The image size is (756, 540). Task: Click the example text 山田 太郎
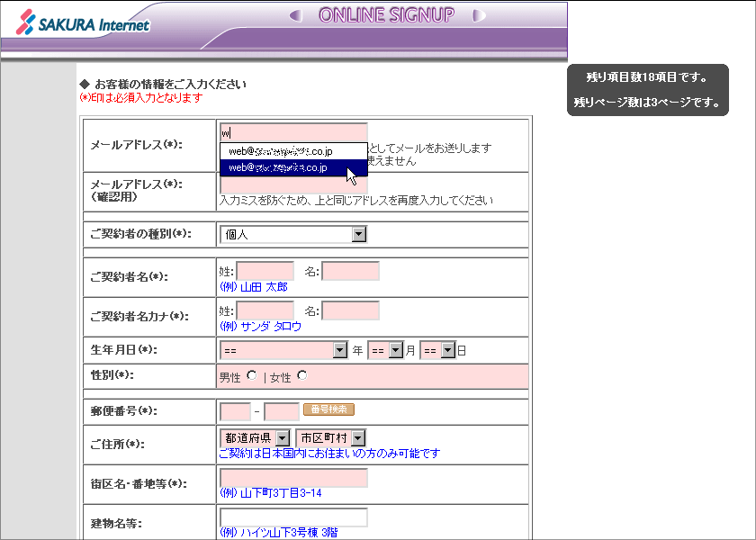click(264, 287)
